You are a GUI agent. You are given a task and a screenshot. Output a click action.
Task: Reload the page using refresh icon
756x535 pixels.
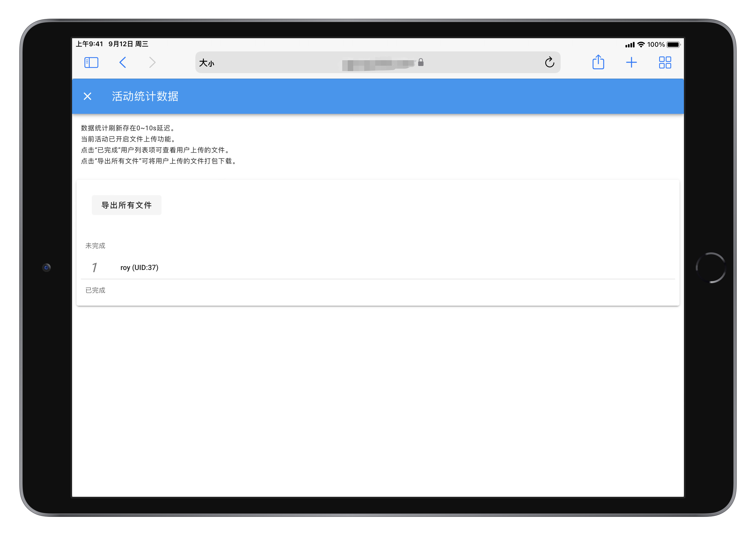tap(549, 63)
